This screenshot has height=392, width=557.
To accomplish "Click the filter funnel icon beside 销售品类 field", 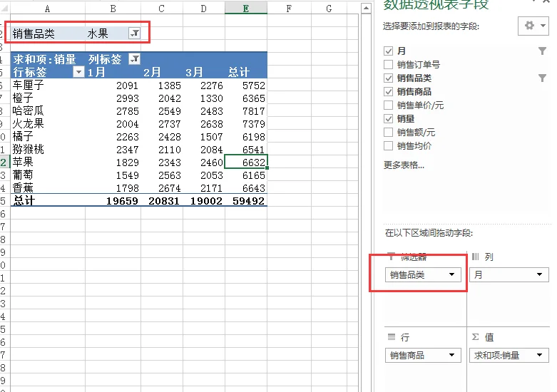I will (x=542, y=78).
